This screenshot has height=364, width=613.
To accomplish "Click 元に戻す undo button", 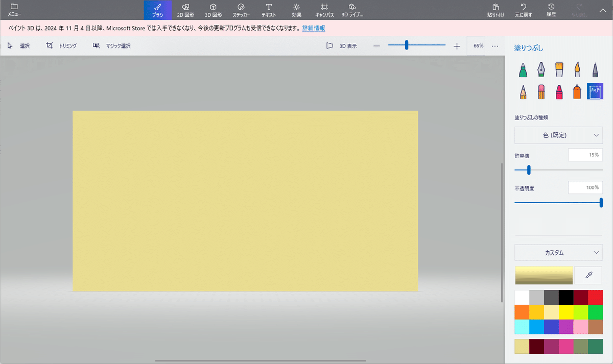I will pos(523,10).
